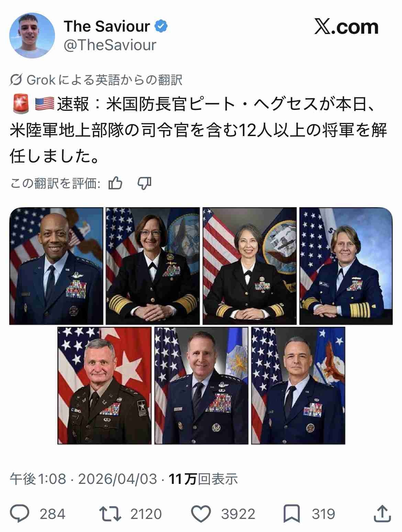Open the Army general photo with red flag
This screenshot has height=532, width=402.
[104, 386]
